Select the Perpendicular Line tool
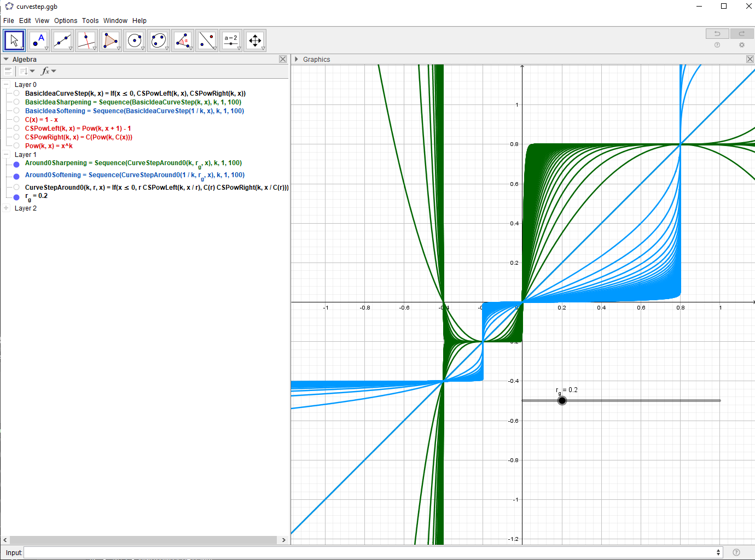 click(86, 40)
